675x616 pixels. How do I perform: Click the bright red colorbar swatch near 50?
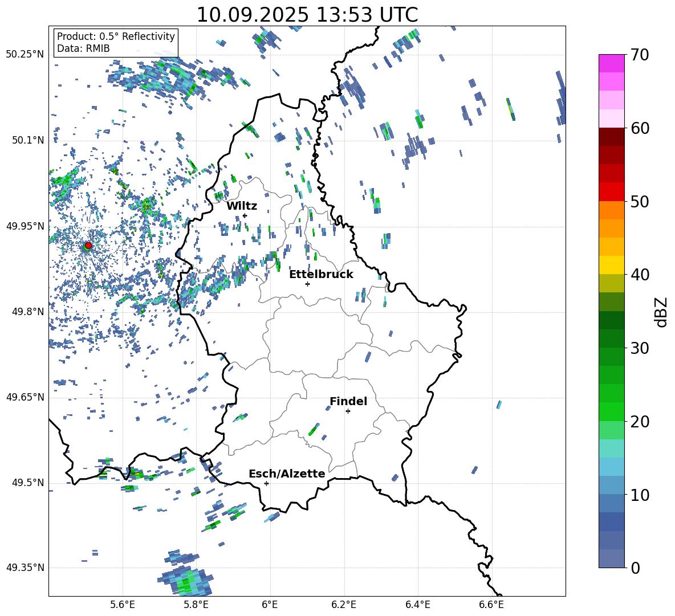click(x=611, y=192)
